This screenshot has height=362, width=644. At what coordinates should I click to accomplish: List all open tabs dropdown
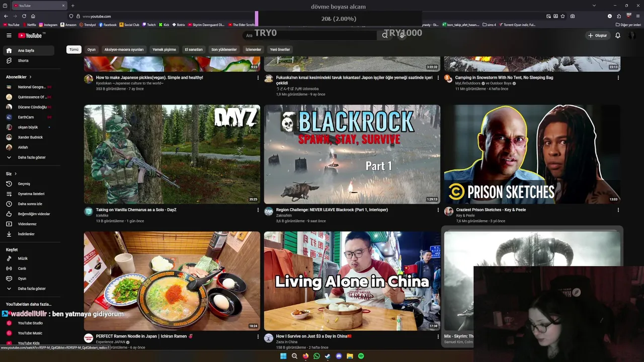click(x=594, y=6)
